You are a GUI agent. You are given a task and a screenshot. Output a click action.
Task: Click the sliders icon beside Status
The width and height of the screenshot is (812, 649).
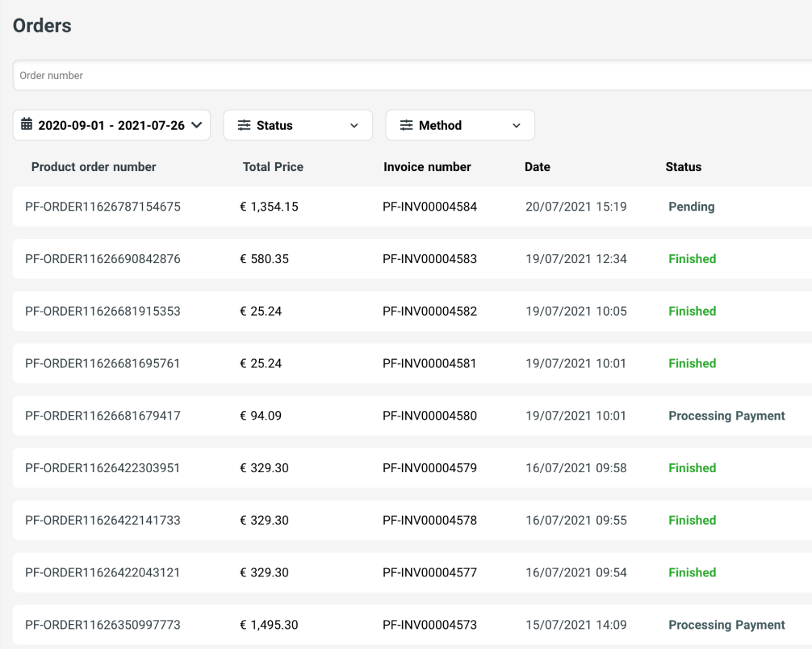point(244,125)
